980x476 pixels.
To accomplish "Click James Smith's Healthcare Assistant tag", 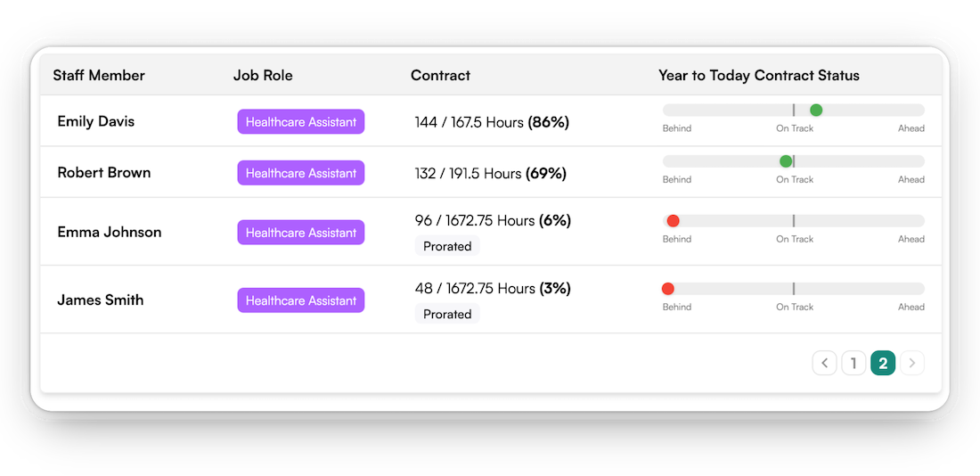I will click(x=300, y=300).
